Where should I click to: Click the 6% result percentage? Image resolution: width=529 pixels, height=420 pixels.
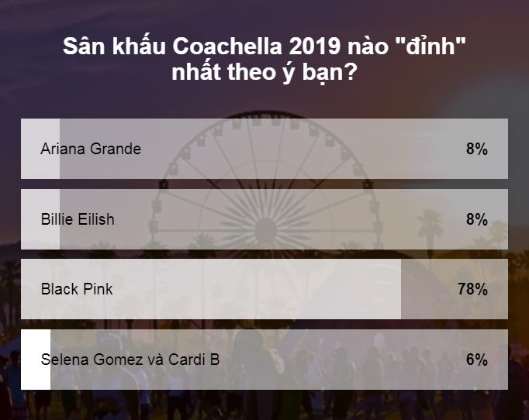[x=476, y=360]
